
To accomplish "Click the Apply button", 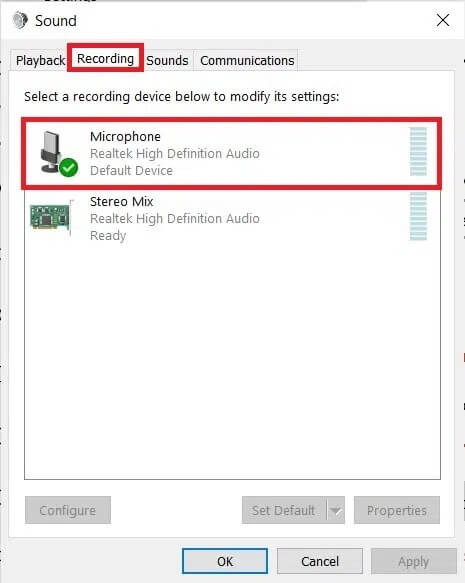I will click(414, 561).
